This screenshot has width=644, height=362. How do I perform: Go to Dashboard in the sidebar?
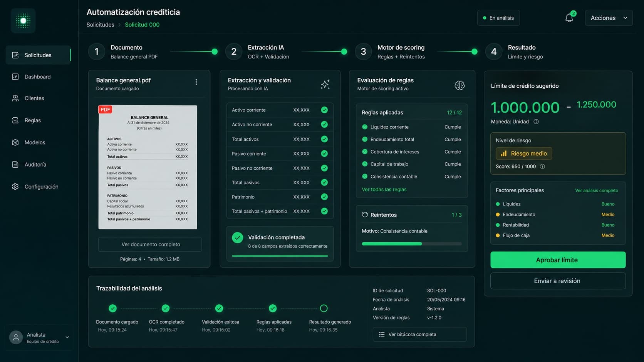[x=38, y=77]
